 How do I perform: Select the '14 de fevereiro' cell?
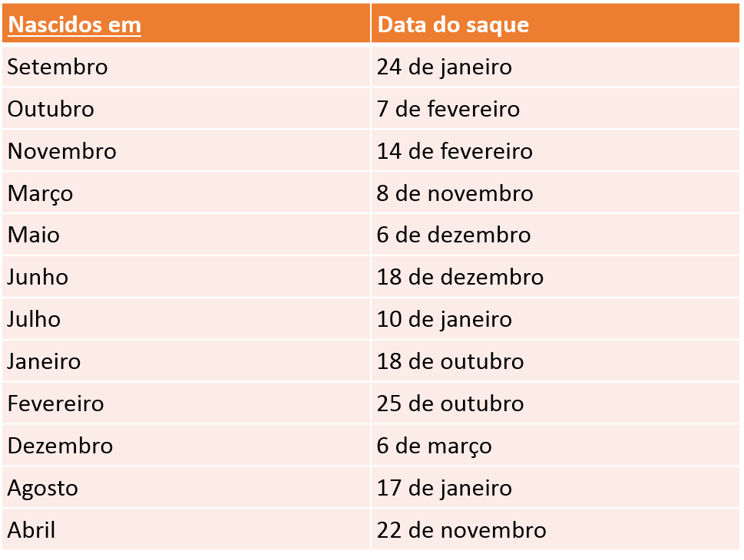(x=455, y=151)
